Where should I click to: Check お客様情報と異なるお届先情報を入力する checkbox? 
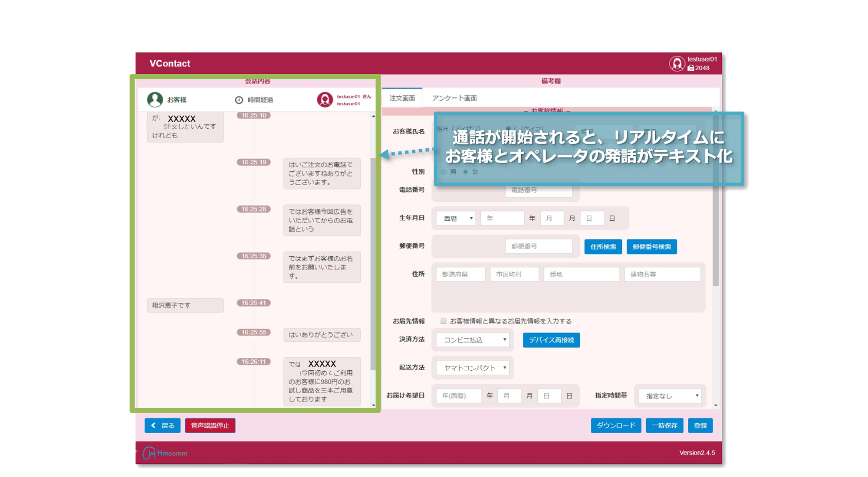[443, 321]
